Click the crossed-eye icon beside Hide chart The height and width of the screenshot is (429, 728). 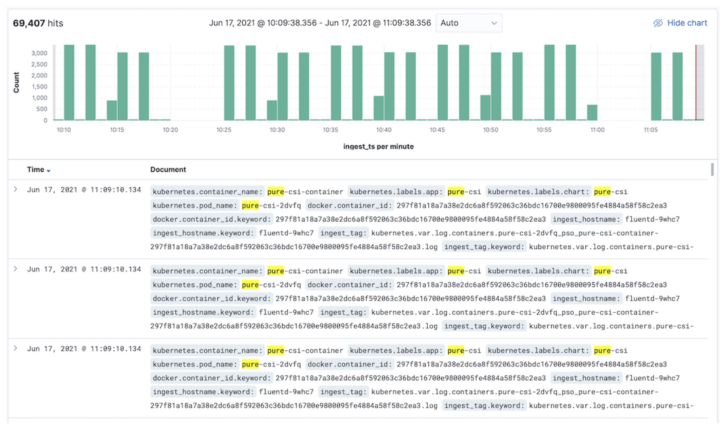tap(657, 23)
